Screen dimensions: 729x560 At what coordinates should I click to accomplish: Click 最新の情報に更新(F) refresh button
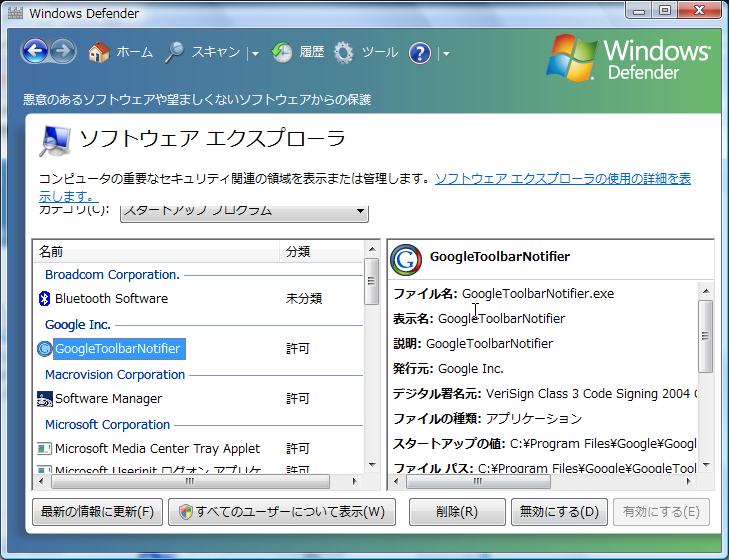97,512
